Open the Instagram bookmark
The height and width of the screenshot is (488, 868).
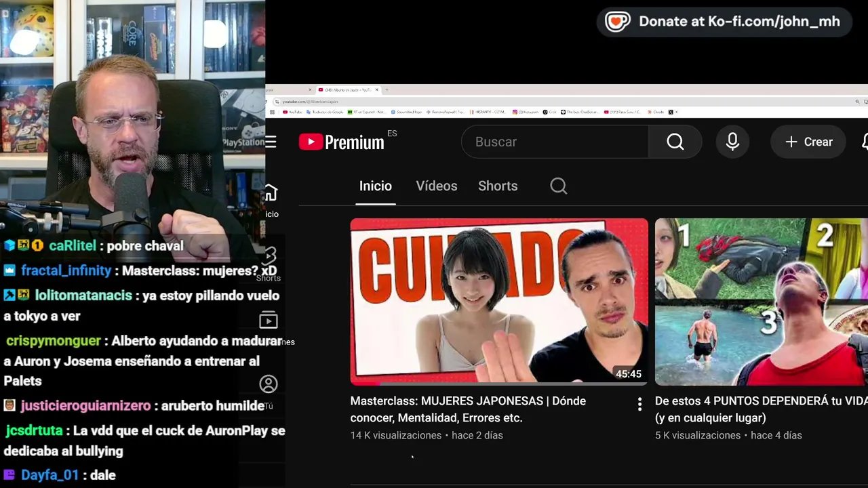(525, 112)
